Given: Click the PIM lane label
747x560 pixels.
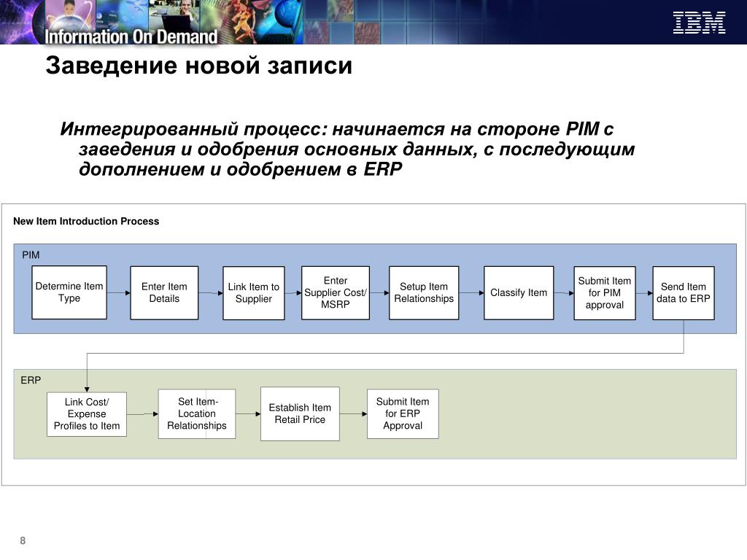Looking at the screenshot, I should [31, 254].
